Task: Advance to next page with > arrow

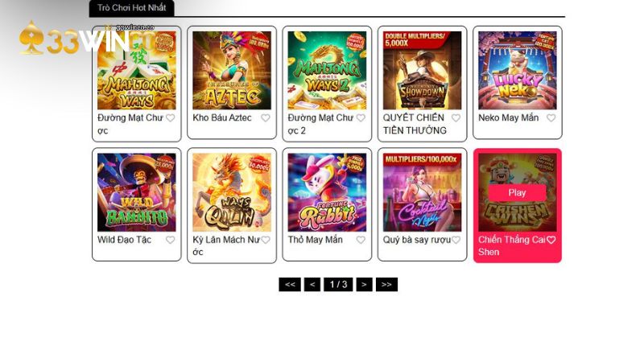Action: click(364, 285)
